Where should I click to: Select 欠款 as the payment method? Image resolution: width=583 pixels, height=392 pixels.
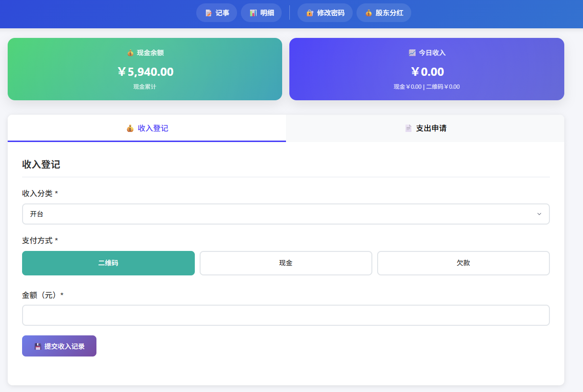pos(463,263)
